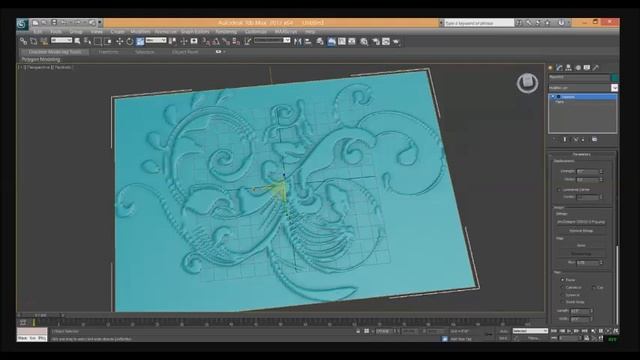Open Select by Name dialog icon
Viewport: 640px width, 360px height.
[87, 41]
